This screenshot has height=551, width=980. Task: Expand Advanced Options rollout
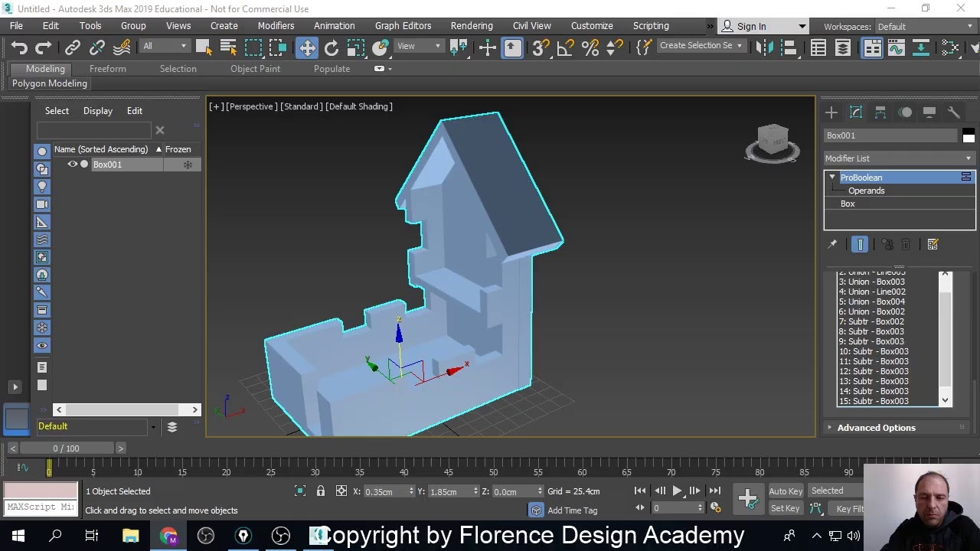(876, 428)
